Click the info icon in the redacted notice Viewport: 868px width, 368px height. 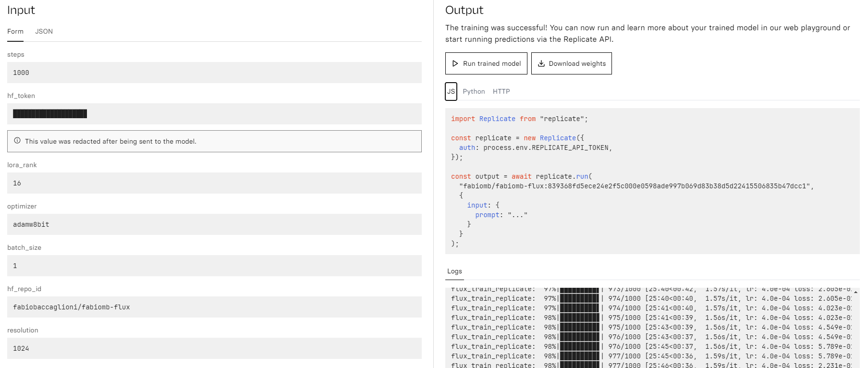(x=17, y=141)
